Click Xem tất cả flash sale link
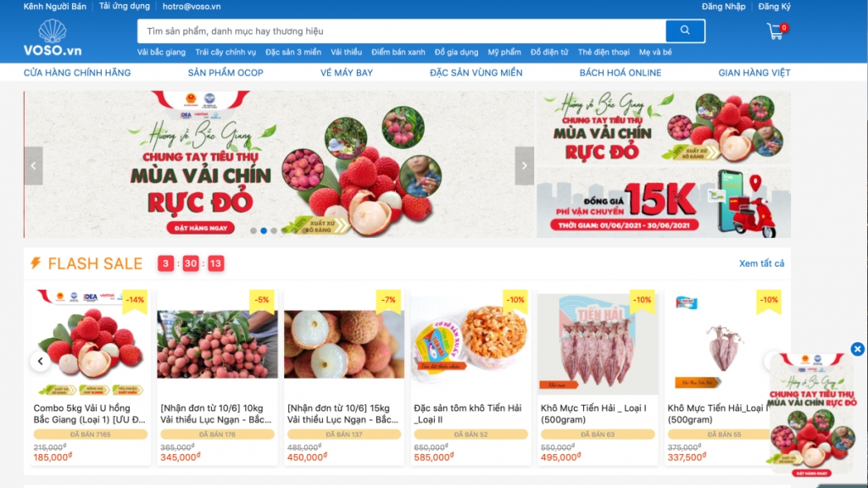This screenshot has height=488, width=868. pos(762,263)
